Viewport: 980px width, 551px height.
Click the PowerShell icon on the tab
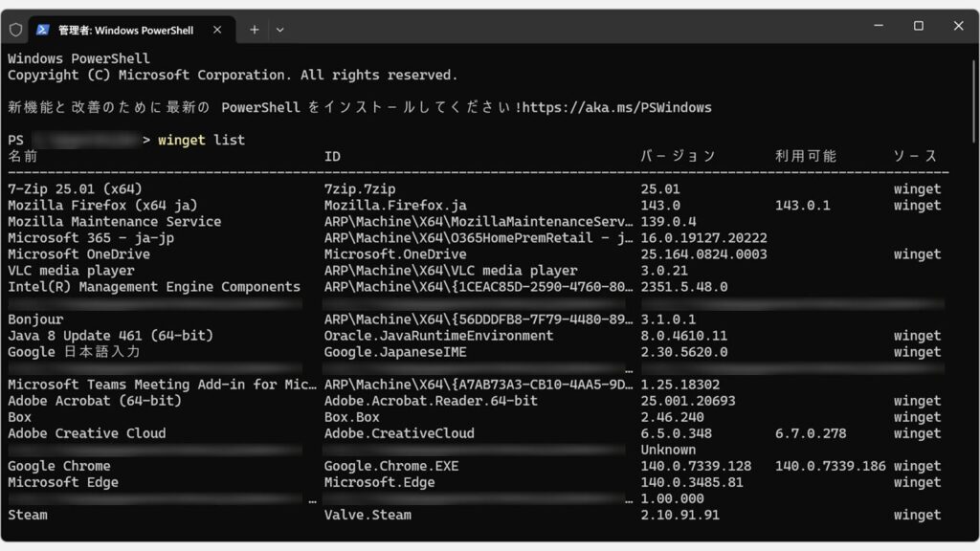42,30
